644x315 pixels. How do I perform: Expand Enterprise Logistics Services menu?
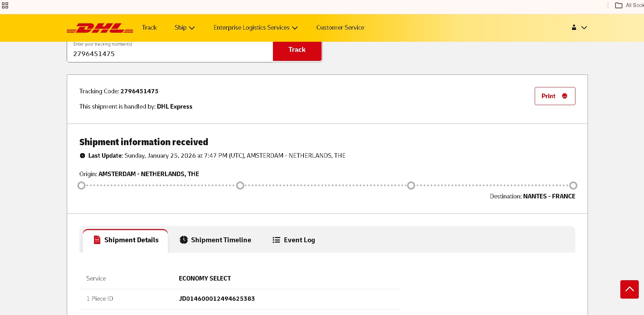point(256,27)
